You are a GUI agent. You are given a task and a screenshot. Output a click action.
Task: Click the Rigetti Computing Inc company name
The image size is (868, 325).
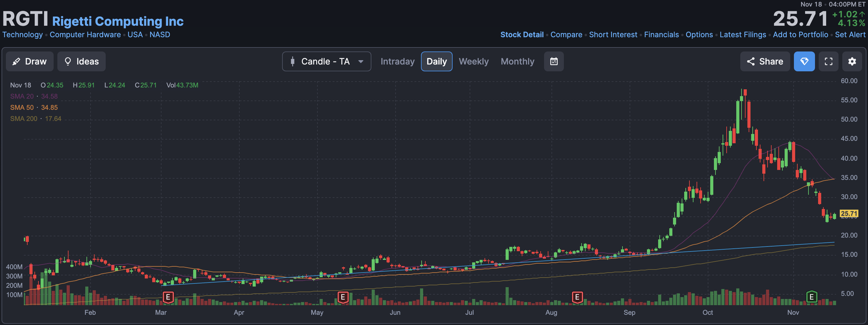(x=118, y=21)
